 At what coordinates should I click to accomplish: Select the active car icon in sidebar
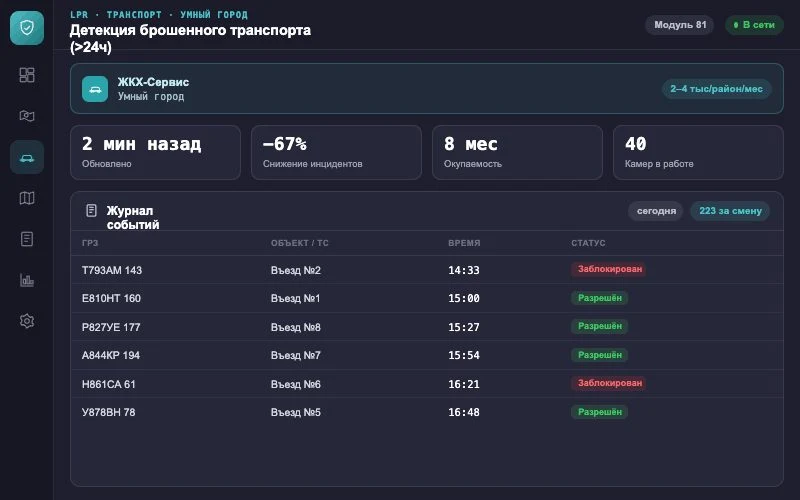click(27, 157)
